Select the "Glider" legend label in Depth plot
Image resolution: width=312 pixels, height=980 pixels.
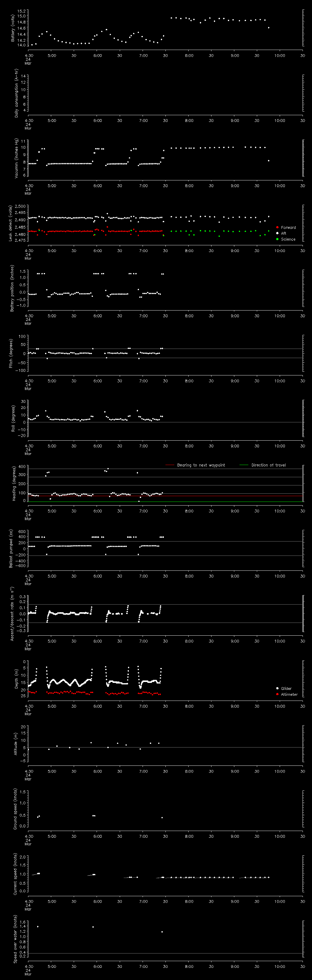point(286,689)
